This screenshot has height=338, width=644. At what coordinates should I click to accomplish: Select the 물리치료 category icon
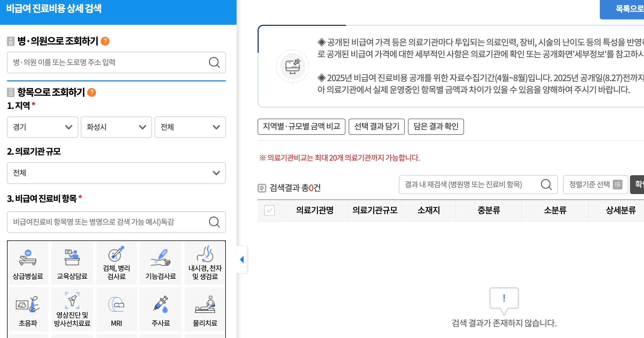coord(205,309)
